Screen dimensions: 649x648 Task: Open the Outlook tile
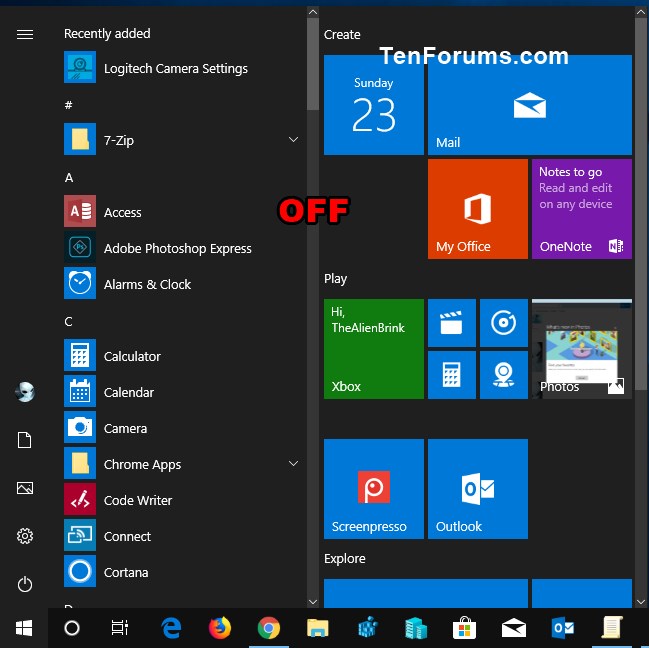coord(478,489)
